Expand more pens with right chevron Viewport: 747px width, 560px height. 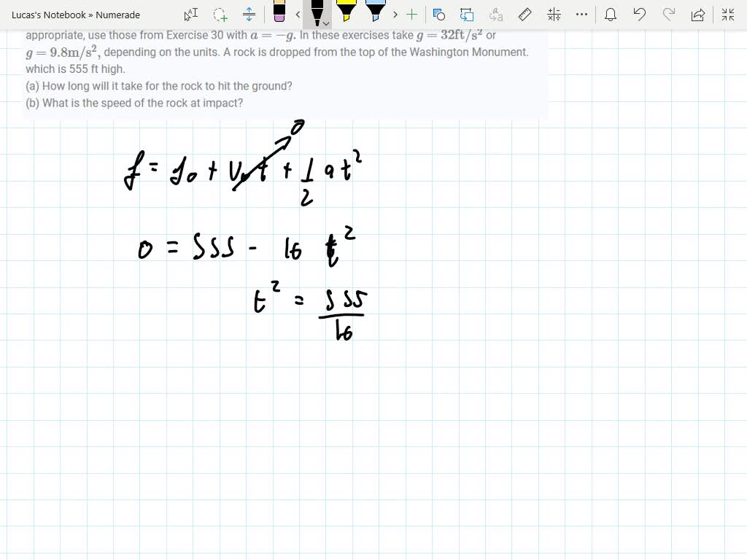[x=395, y=14]
